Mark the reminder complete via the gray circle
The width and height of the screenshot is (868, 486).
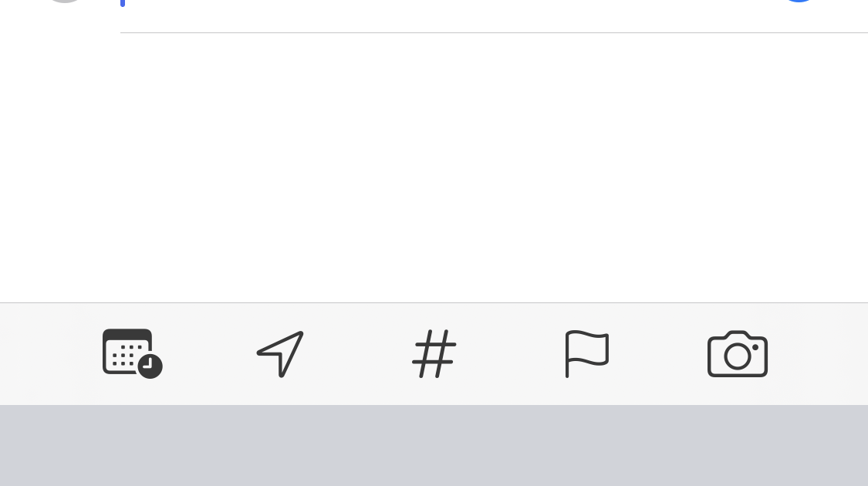pos(65,1)
